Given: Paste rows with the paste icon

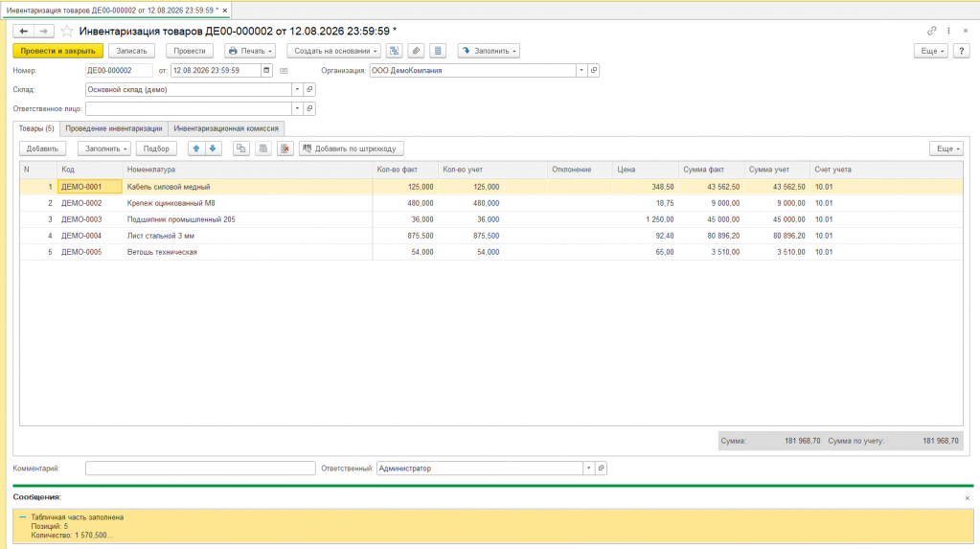Looking at the screenshot, I should [x=263, y=149].
